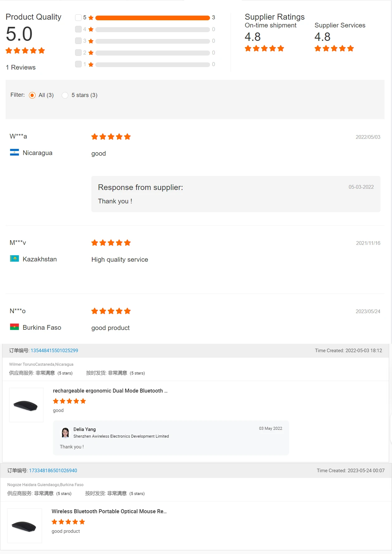Check the 1 star rating checkbox
392x554 pixels.
78,64
